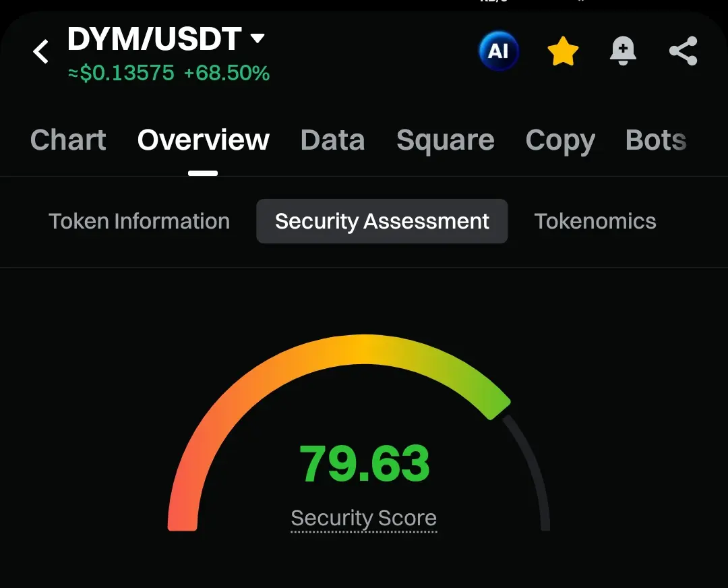This screenshot has height=588, width=728.
Task: Open the DYM/USDT pair dropdown
Action: (x=257, y=38)
